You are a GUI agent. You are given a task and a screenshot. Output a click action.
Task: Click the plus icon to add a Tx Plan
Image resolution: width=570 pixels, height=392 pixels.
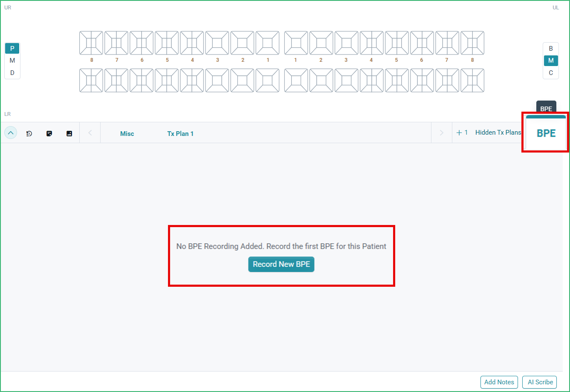click(459, 133)
